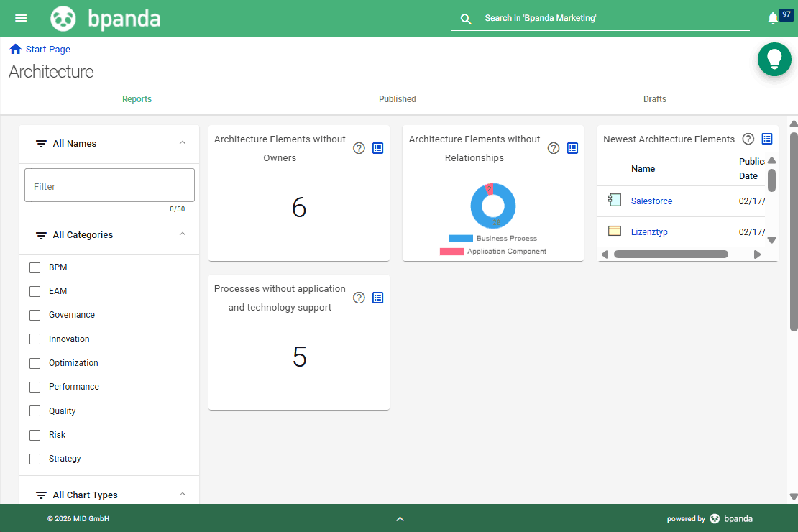Click the search magnifier icon

point(465,19)
